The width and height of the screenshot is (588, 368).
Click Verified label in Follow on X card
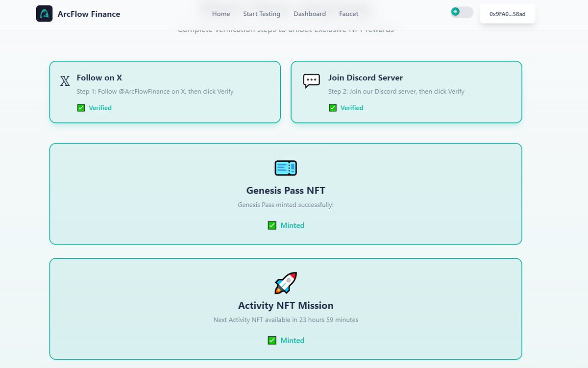[x=100, y=108]
